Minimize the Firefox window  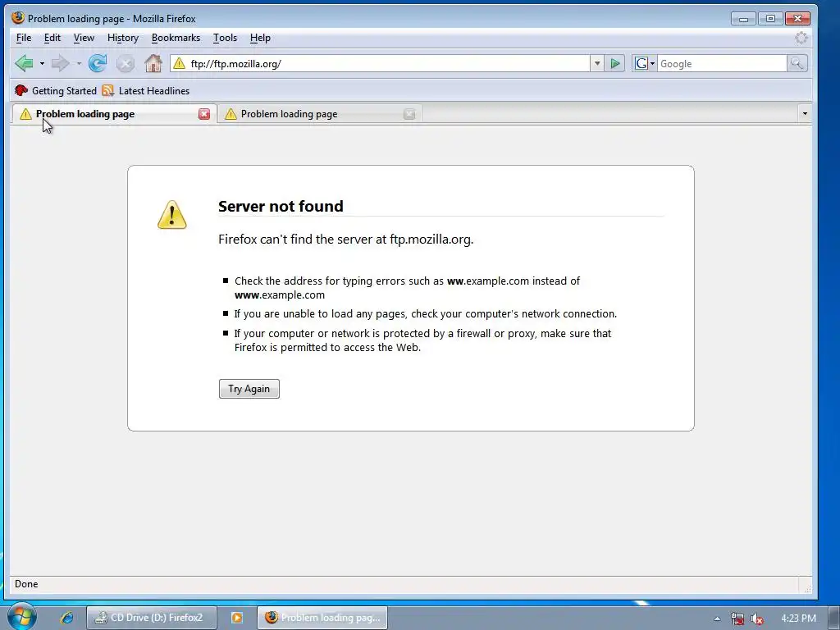(x=743, y=19)
